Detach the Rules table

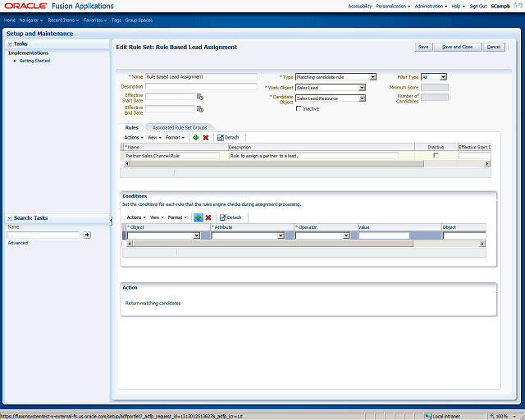228,138
